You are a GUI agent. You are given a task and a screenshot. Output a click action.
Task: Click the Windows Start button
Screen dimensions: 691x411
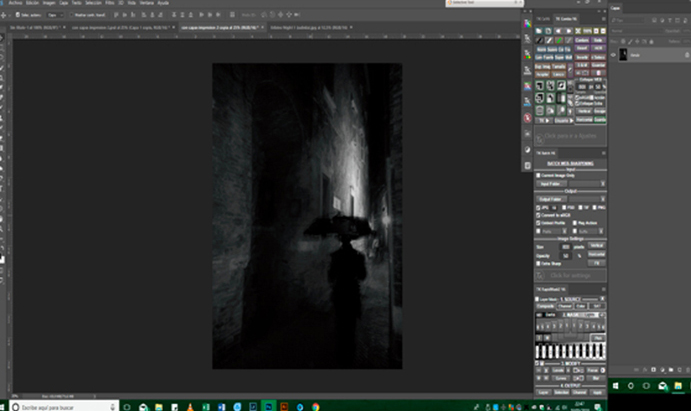[5, 405]
